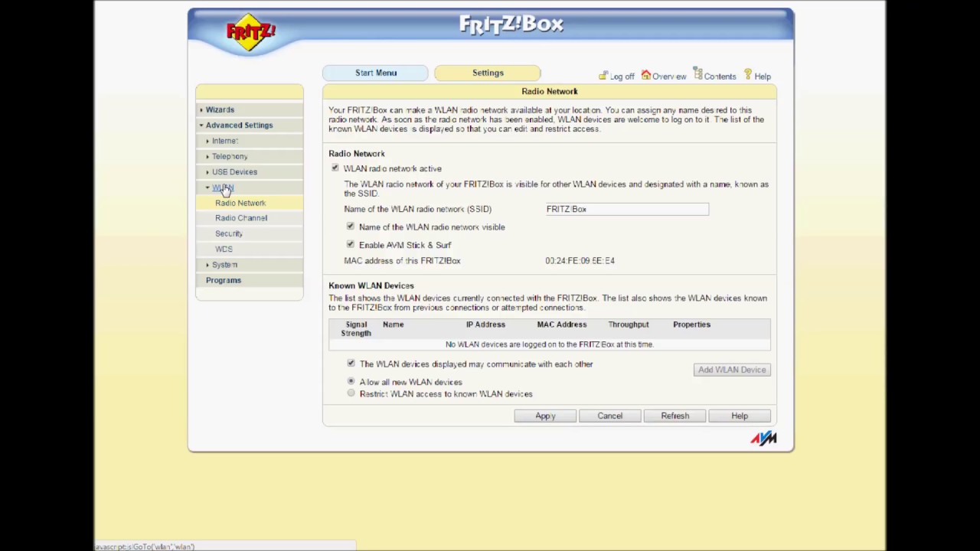Click the WLAN sidebar link

click(223, 187)
